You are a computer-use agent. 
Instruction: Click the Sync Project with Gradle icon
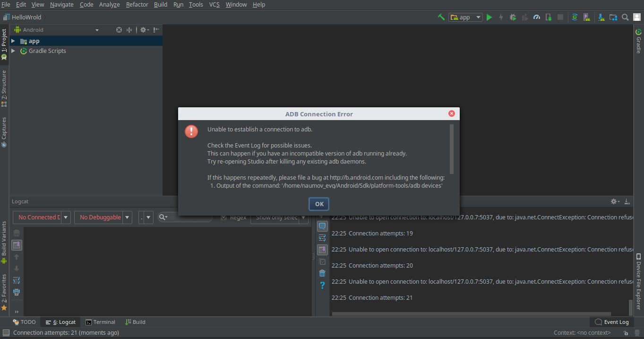[x=575, y=17]
